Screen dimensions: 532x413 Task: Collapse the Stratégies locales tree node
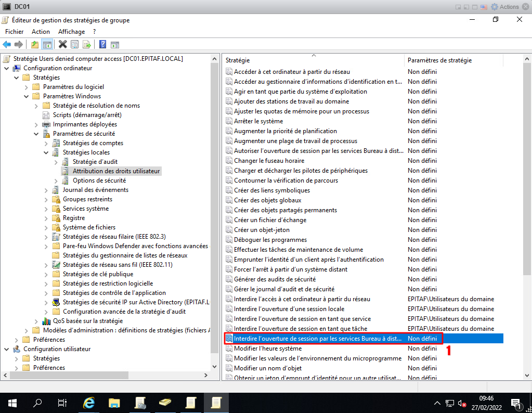click(x=46, y=152)
